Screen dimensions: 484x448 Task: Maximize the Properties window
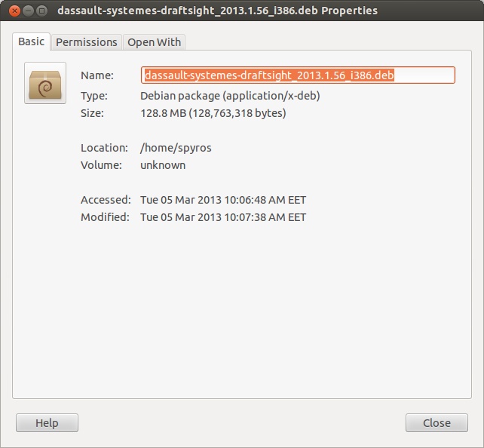pos(41,11)
